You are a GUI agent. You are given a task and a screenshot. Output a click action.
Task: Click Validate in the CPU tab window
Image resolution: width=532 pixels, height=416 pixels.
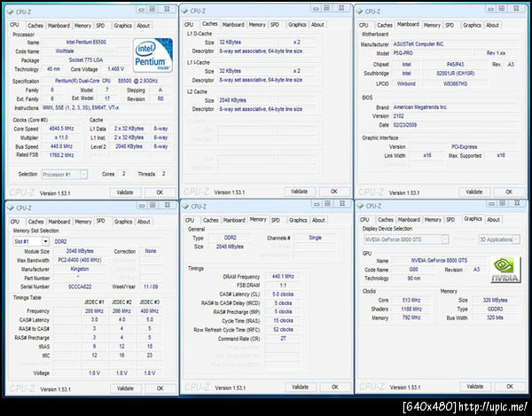point(125,192)
